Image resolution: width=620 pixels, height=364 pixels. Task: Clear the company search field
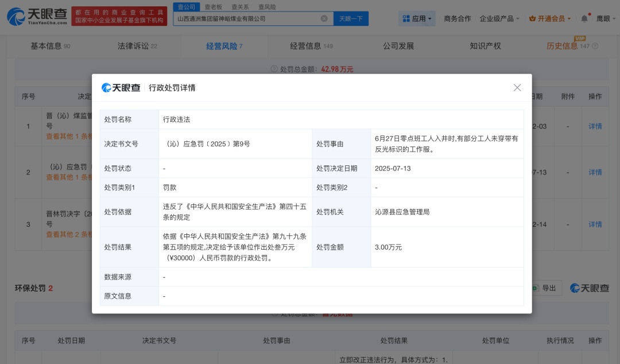324,18
